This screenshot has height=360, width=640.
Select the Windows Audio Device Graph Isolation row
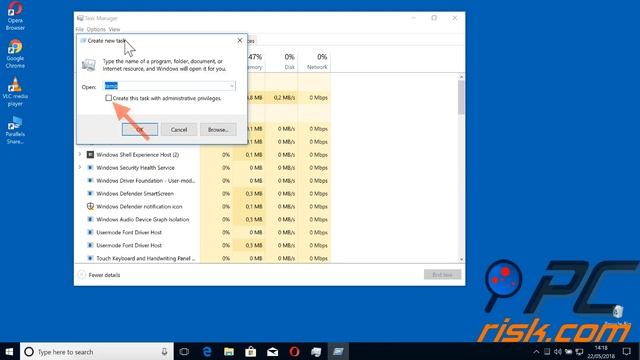203,220
